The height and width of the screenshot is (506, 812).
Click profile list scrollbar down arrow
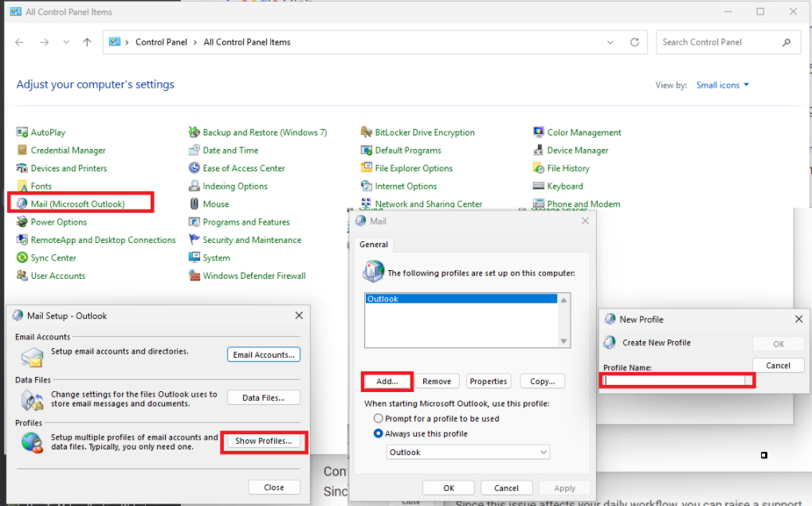coord(563,341)
